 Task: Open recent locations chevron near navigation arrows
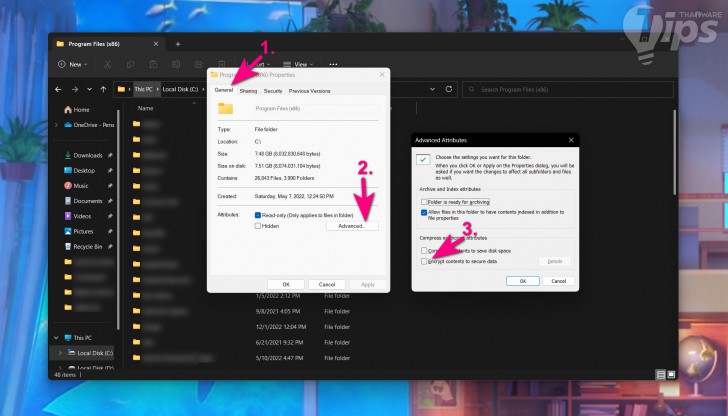pos(89,89)
